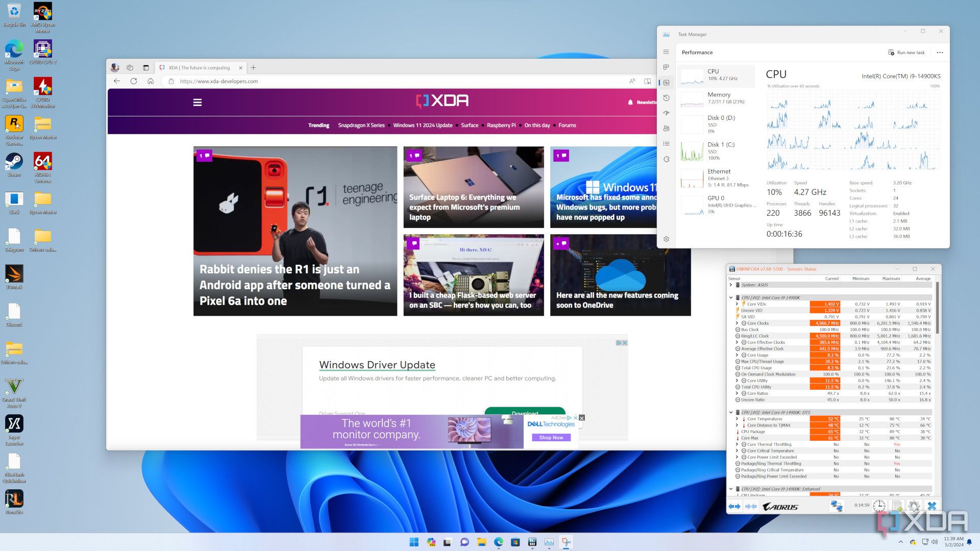Close Dell monitor banner ad
This screenshot has width=980, height=551.
581,418
